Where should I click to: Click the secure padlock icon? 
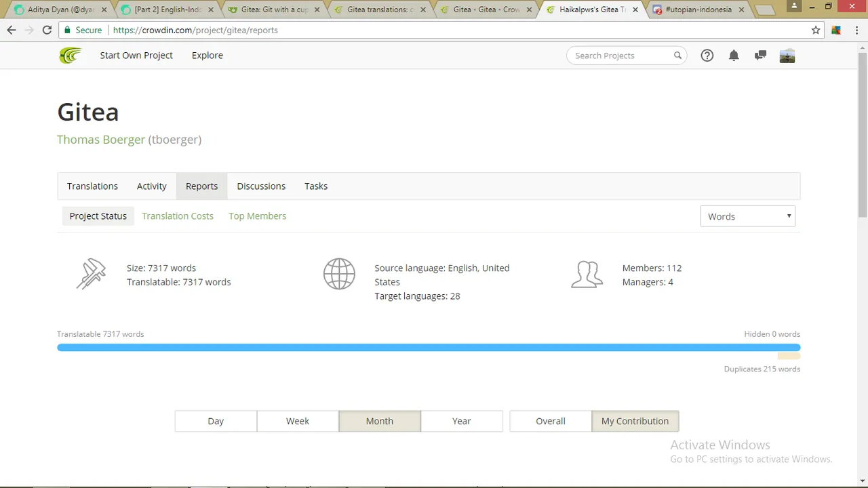click(67, 30)
